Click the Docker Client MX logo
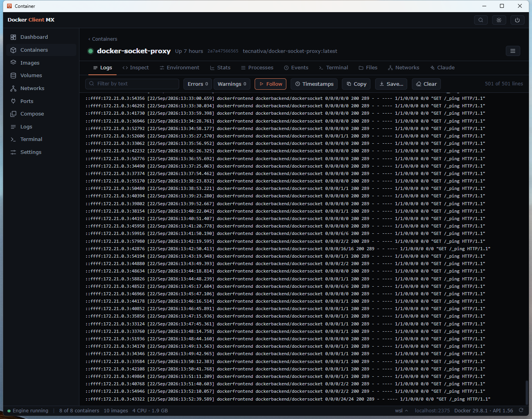The image size is (532, 419). (31, 20)
